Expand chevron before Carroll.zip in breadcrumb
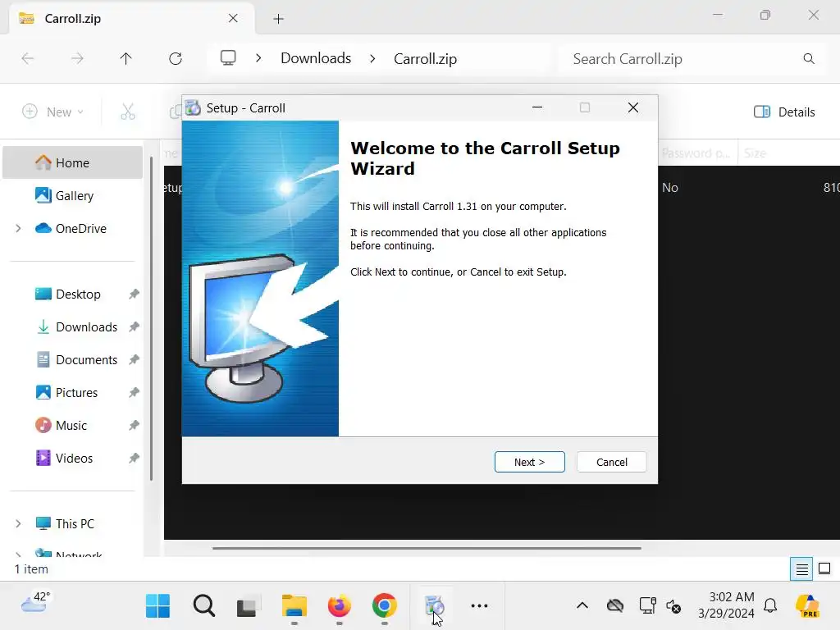840x630 pixels. point(373,58)
